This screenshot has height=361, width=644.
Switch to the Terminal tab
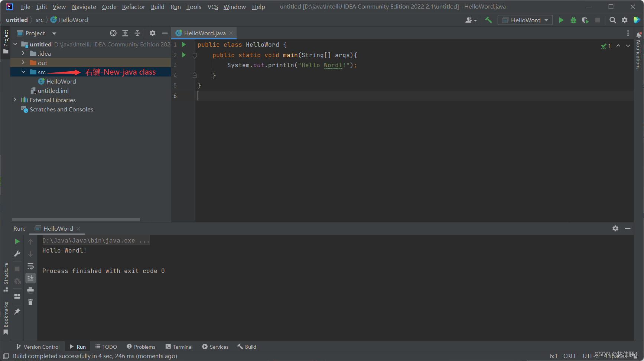[x=179, y=347]
